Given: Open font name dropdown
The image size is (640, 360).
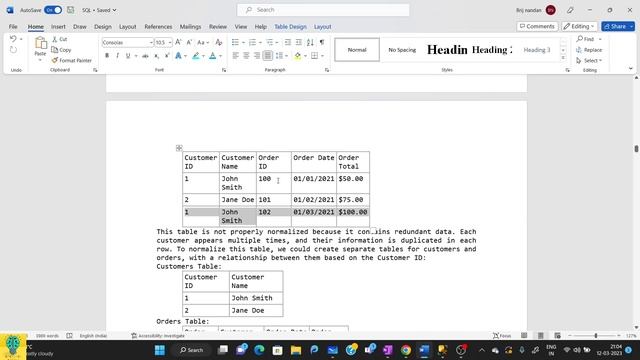Looking at the screenshot, I should coord(151,42).
